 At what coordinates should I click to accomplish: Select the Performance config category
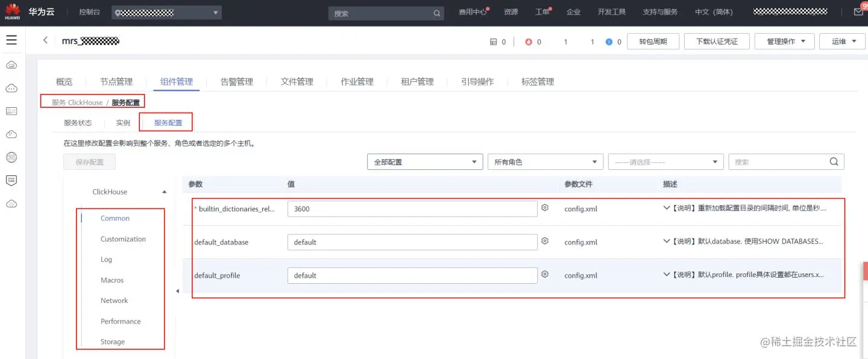pos(121,321)
